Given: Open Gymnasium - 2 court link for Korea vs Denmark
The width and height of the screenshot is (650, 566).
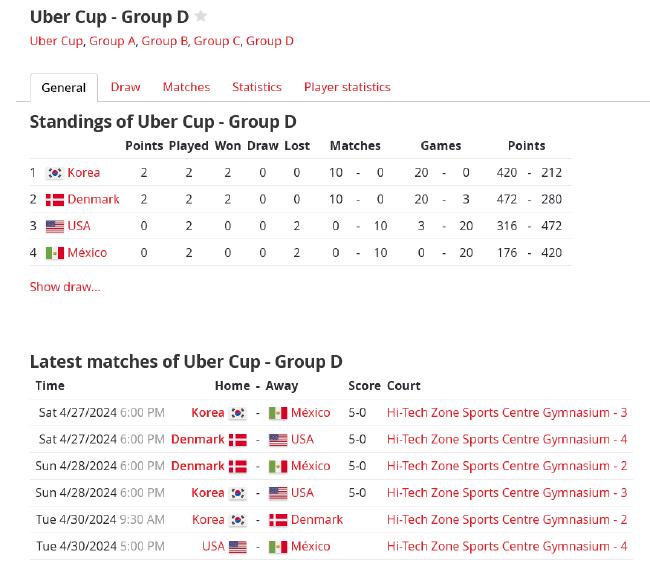Looking at the screenshot, I should pyautogui.click(x=507, y=520).
